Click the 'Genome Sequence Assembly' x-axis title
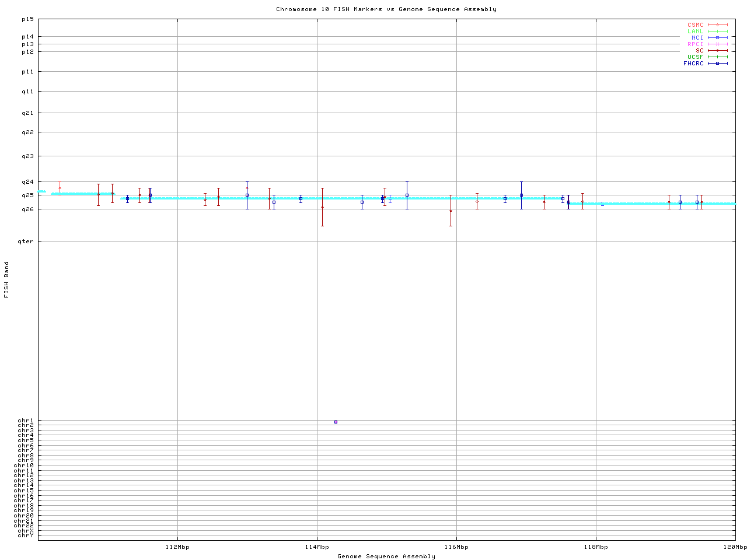747x560 pixels. 386,556
